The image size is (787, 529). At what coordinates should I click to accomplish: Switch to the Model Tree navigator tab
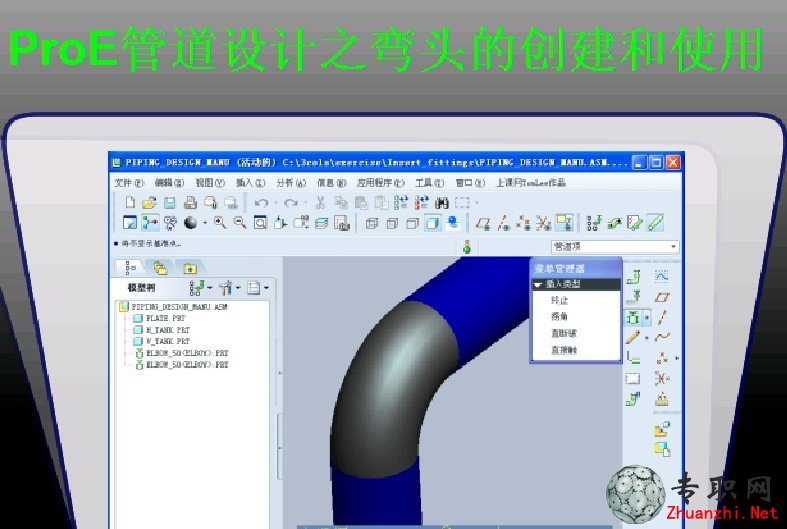pos(130,268)
